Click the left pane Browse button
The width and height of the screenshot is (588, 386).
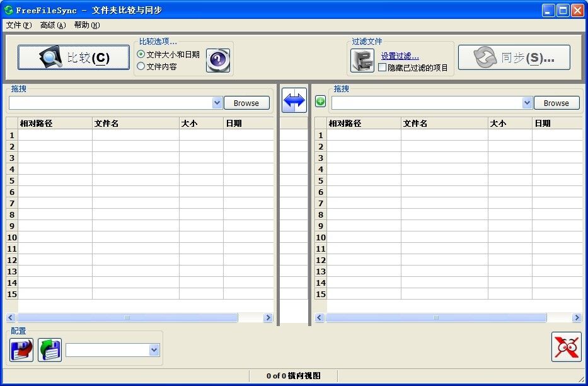246,103
